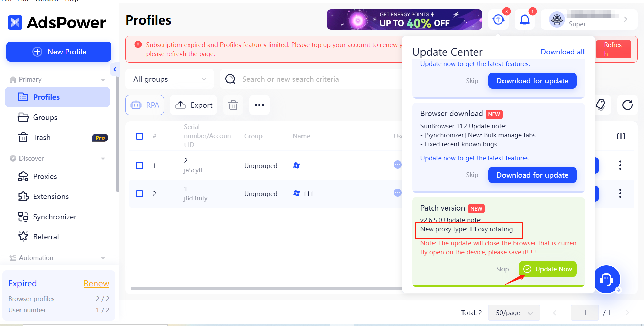Click the Name column header
The width and height of the screenshot is (644, 326).
[x=301, y=136]
